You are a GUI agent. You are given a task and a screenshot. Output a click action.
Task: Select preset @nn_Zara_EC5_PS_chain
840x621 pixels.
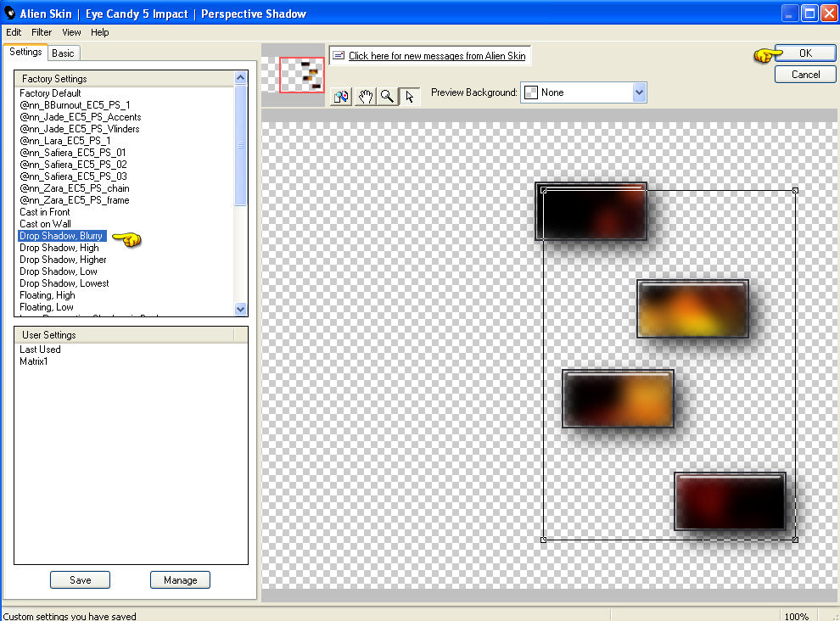75,188
